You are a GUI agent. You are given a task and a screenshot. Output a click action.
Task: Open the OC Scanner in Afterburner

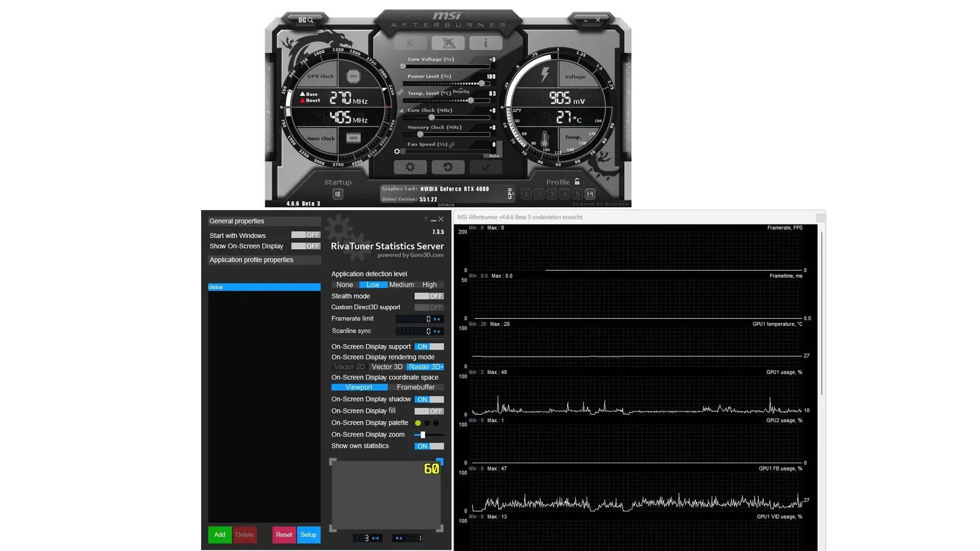pos(305,20)
